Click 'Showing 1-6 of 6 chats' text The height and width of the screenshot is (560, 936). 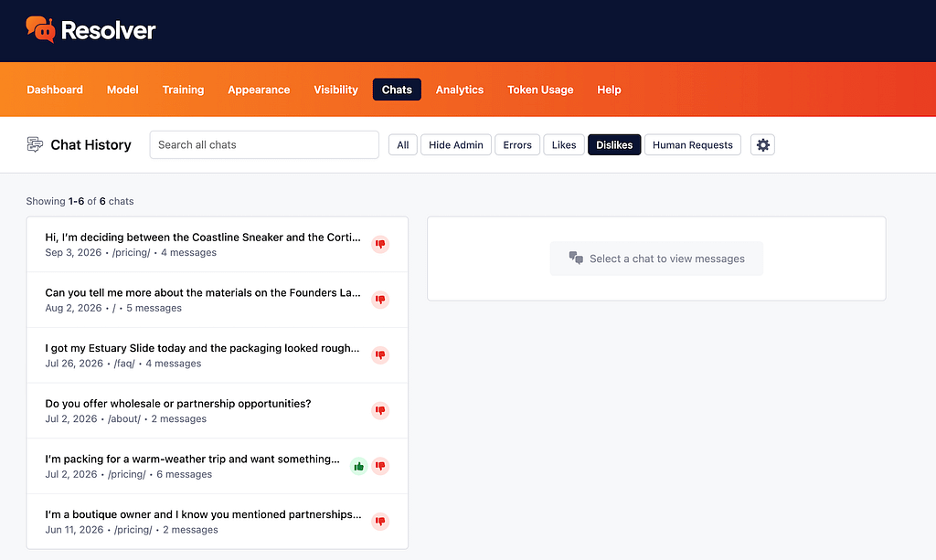coord(80,201)
